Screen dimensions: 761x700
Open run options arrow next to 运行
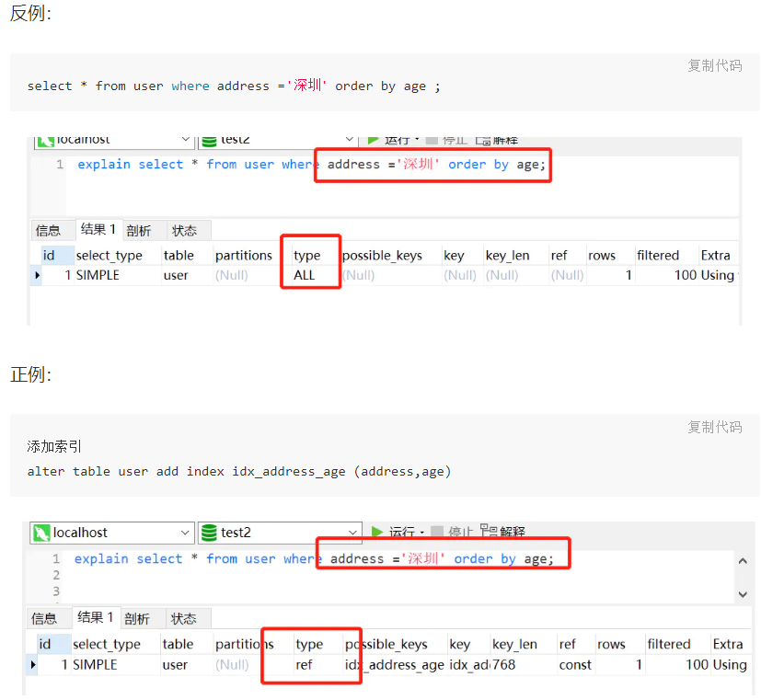coord(421,533)
